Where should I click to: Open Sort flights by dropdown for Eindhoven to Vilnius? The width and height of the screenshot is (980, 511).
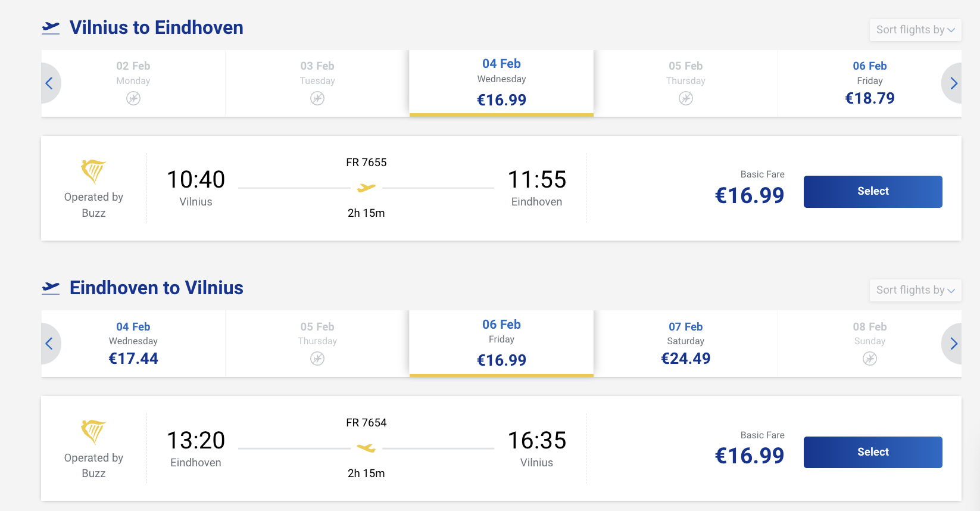coord(915,290)
